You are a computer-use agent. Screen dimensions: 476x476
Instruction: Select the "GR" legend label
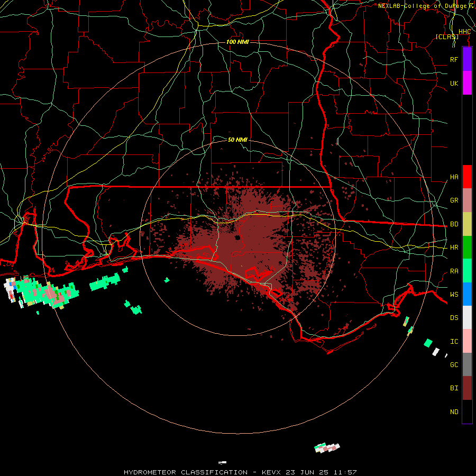(454, 200)
